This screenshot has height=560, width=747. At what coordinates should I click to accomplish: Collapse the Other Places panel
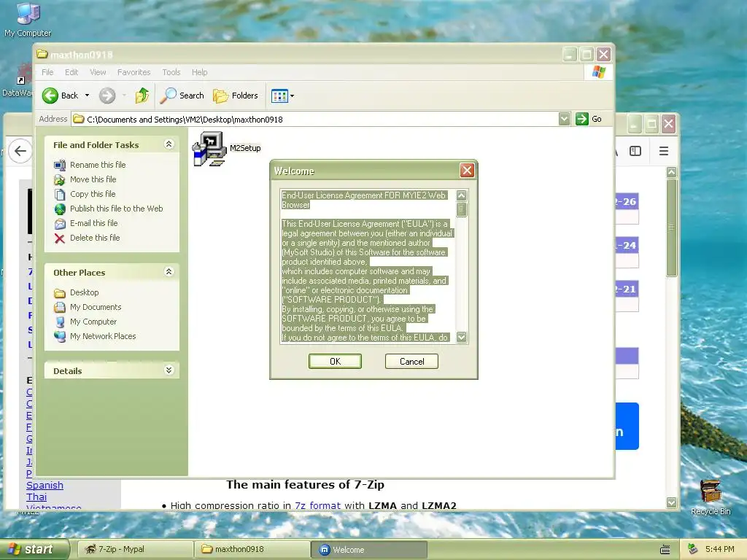click(x=169, y=272)
